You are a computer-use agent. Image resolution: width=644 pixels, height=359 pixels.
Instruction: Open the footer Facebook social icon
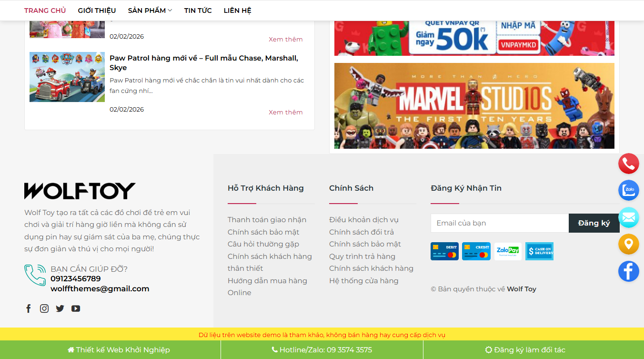29,308
